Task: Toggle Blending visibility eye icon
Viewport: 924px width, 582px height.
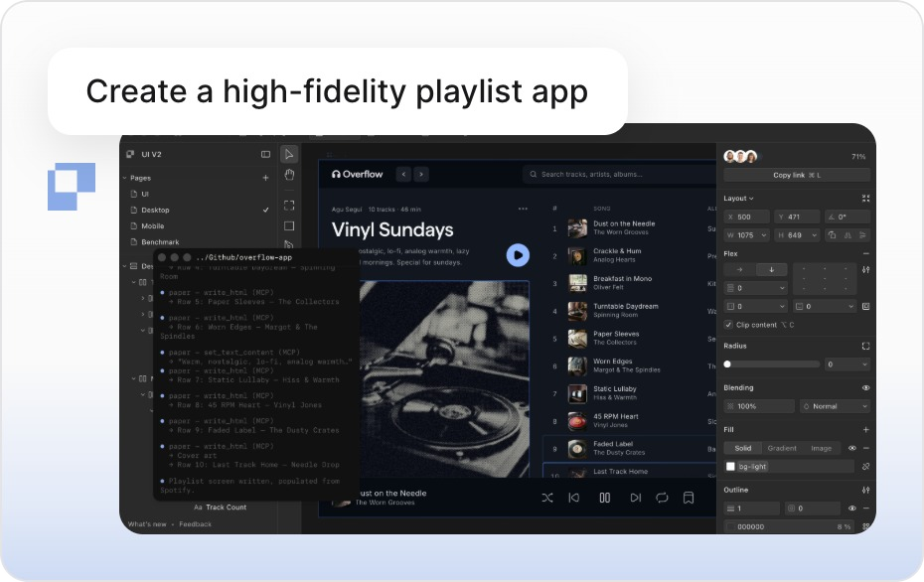Action: point(865,387)
